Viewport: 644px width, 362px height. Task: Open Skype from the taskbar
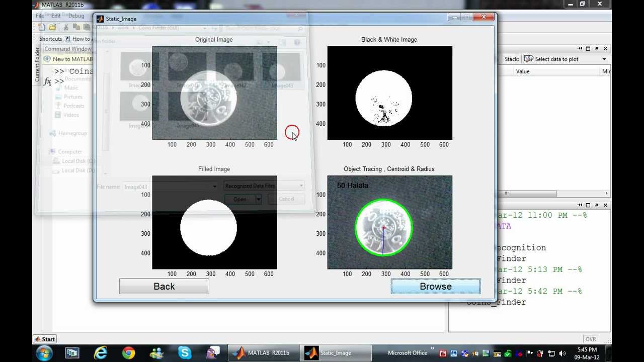click(x=185, y=353)
